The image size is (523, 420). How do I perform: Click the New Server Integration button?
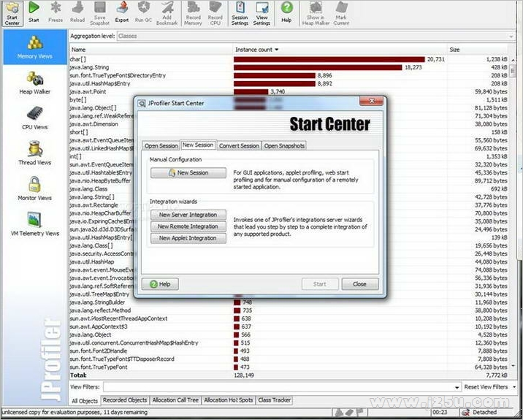tap(188, 215)
